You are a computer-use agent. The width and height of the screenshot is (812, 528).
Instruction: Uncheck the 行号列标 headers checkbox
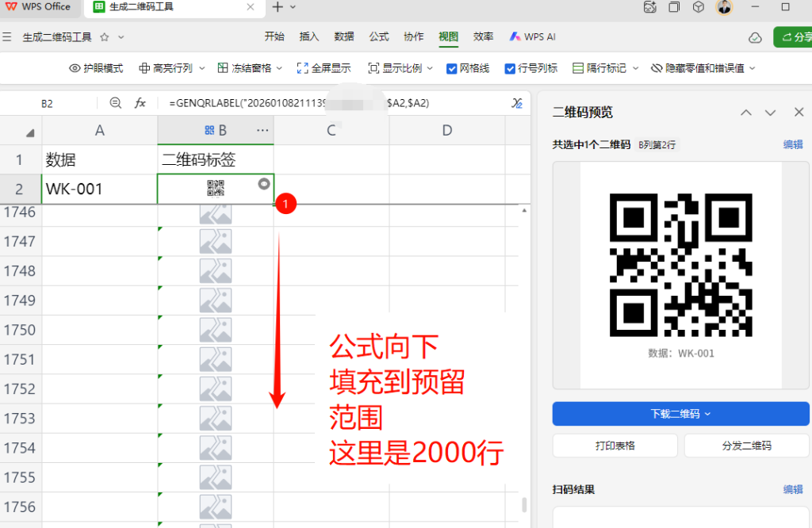(x=510, y=69)
